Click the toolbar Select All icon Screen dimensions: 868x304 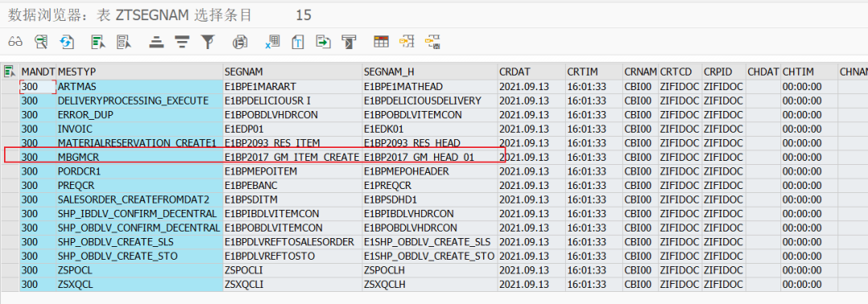pyautogui.click(x=99, y=42)
